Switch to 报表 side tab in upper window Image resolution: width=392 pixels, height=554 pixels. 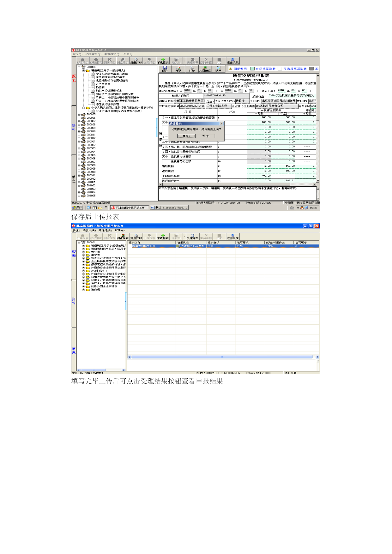[x=74, y=78]
